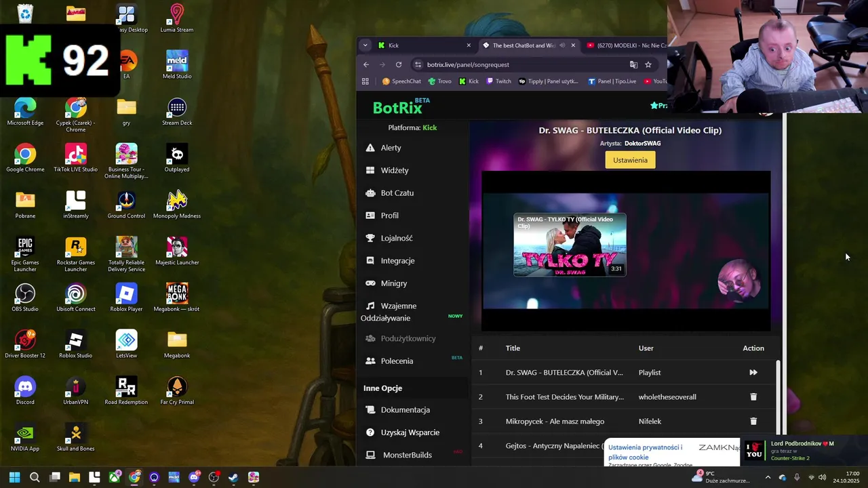Open site information icon in address bar
868x488 pixels.
click(x=417, y=64)
